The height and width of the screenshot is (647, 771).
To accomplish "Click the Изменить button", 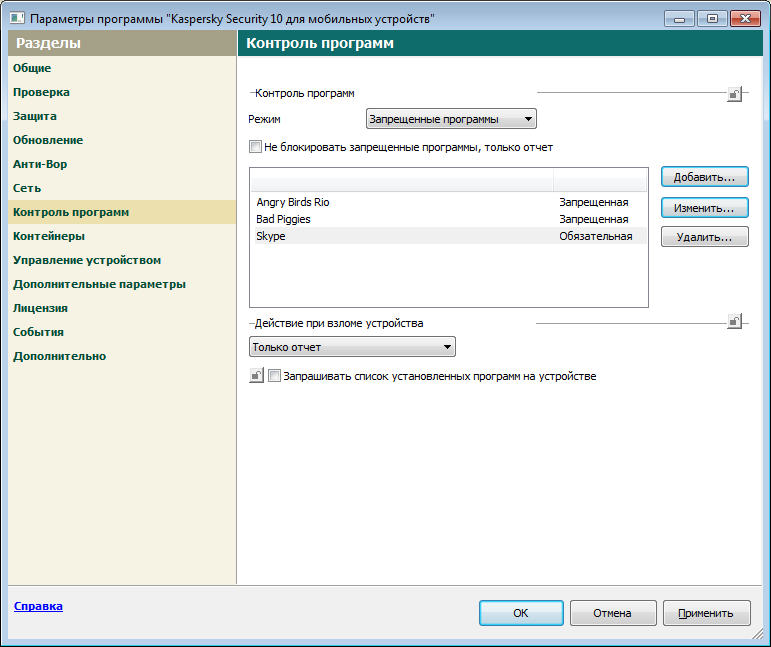I will tap(704, 207).
